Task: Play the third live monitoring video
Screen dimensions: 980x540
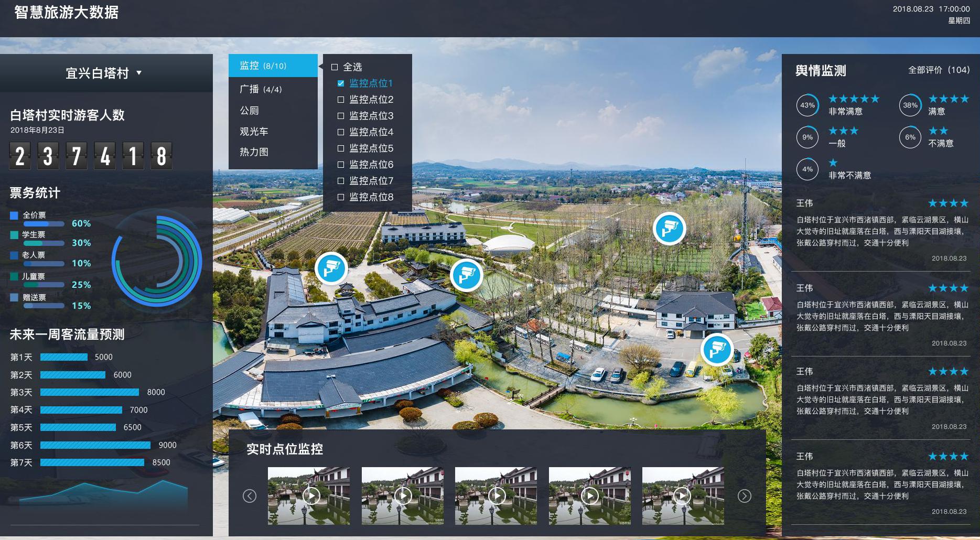Action: tap(496, 495)
